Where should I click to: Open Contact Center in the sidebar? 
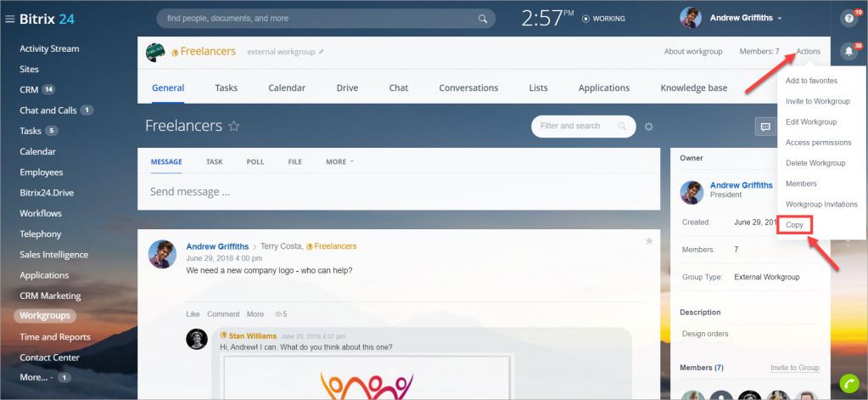click(x=49, y=358)
